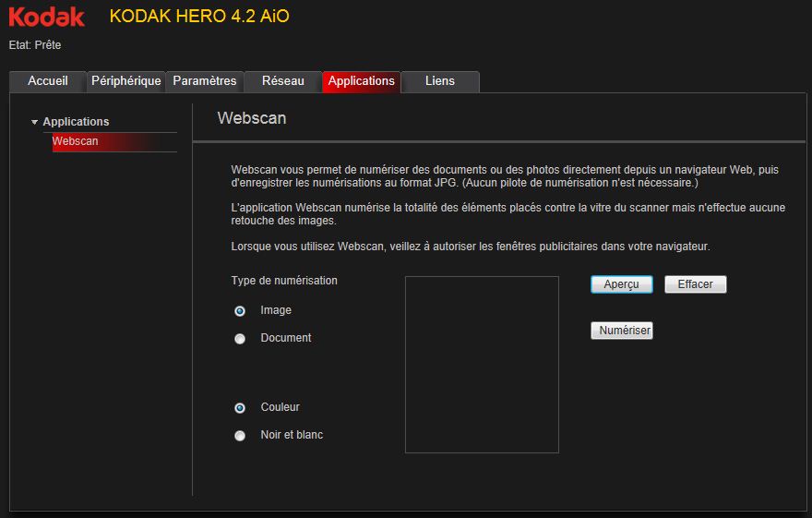Image resolution: width=812 pixels, height=518 pixels.
Task: Switch to the Périphérique tab
Action: pyautogui.click(x=126, y=81)
